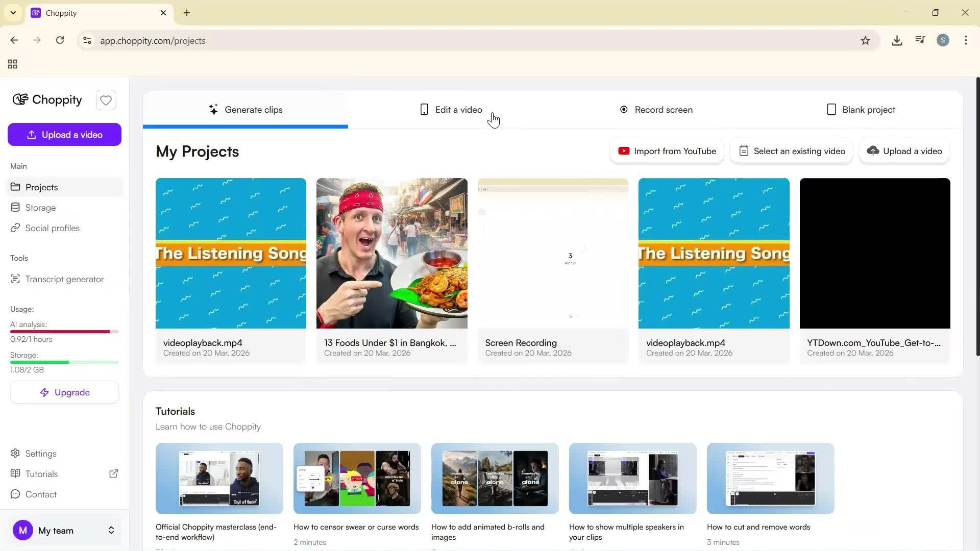Click Select an existing video
The image size is (980, 551).
(791, 151)
